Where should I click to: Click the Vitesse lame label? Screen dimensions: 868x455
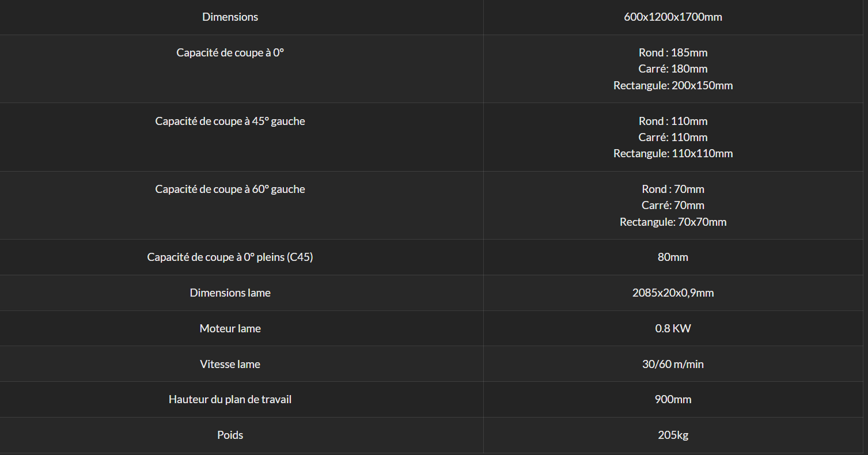[x=230, y=364]
